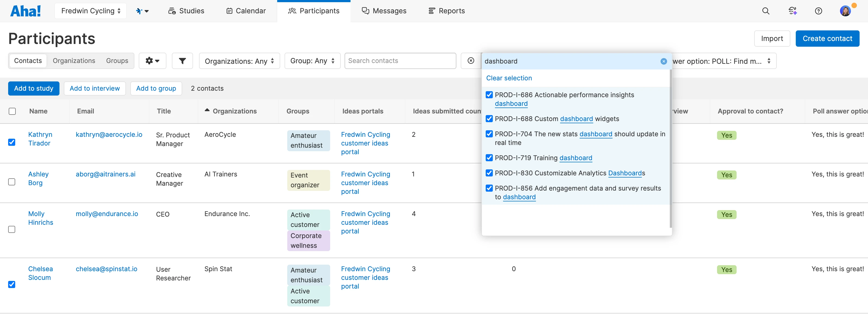The height and width of the screenshot is (326, 868).
Task: Open the gear settings menu
Action: pos(152,61)
